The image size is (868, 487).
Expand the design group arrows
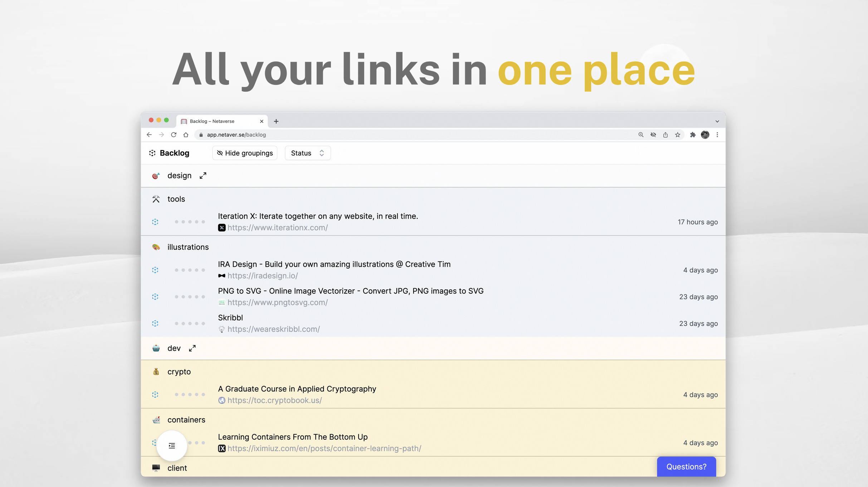pyautogui.click(x=203, y=175)
